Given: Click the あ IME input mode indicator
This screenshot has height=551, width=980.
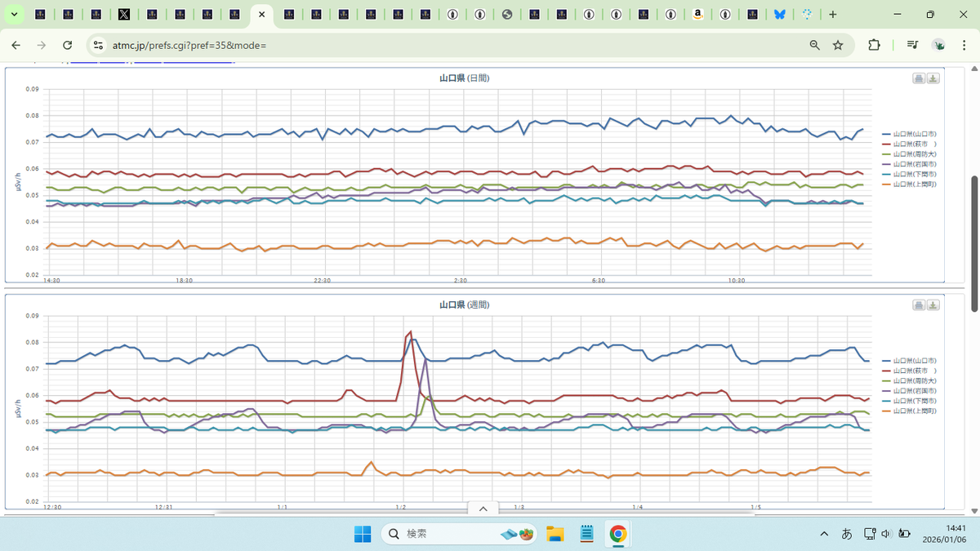Looking at the screenshot, I should (x=847, y=534).
